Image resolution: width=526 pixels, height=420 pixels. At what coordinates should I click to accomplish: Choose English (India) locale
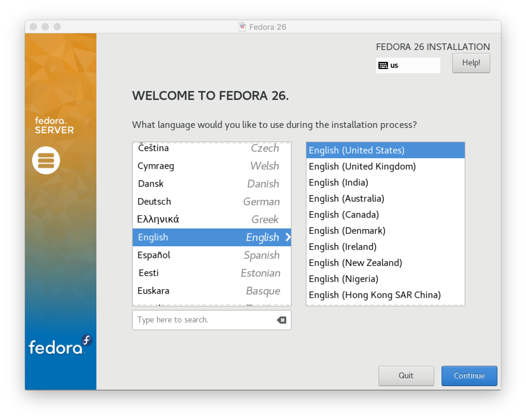pyautogui.click(x=385, y=182)
